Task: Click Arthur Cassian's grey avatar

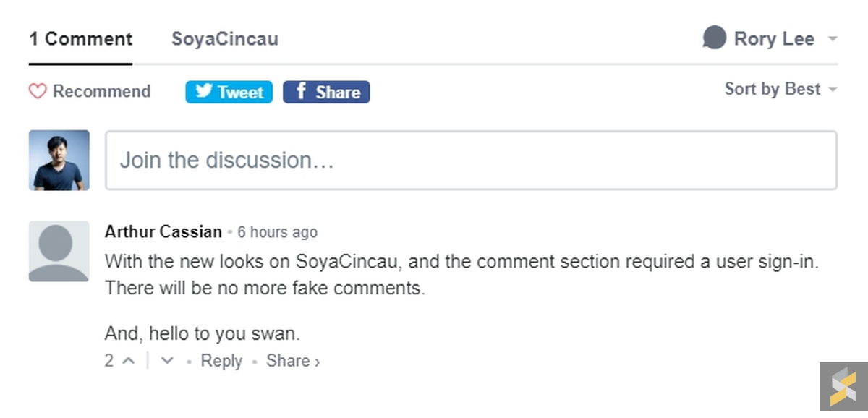Action: pyautogui.click(x=59, y=251)
